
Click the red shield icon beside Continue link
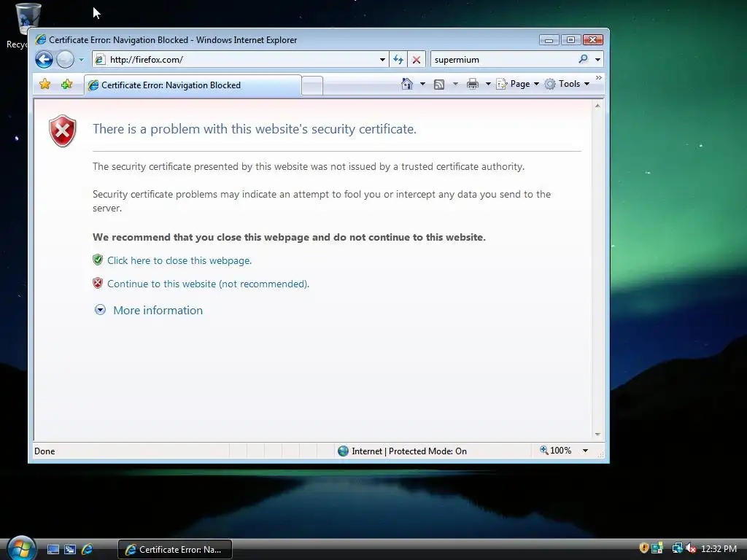(98, 283)
